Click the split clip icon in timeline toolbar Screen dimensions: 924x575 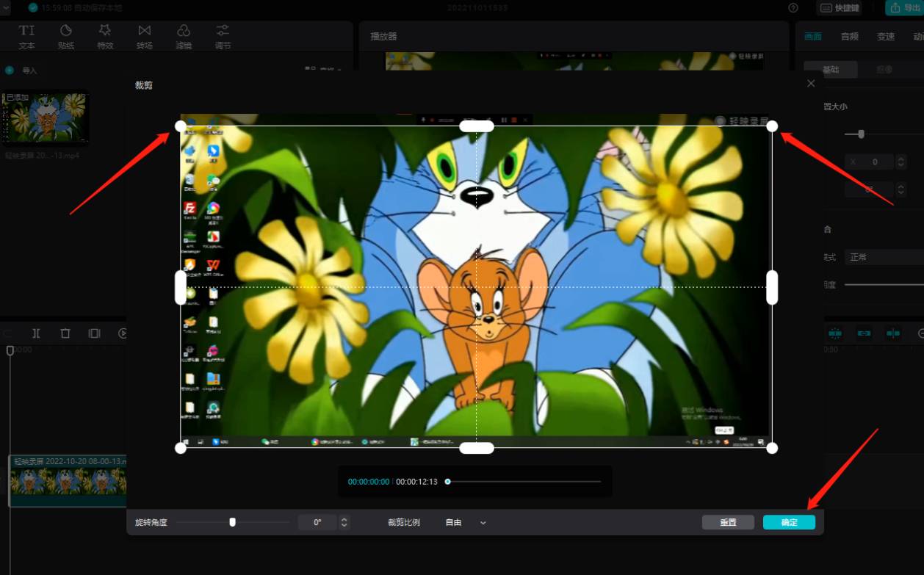[x=36, y=333]
